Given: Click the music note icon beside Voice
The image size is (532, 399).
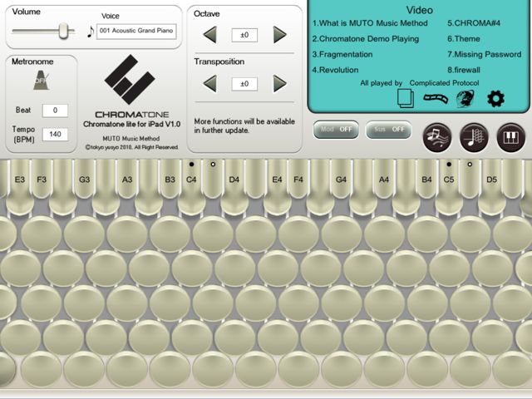Looking at the screenshot, I should (90, 32).
